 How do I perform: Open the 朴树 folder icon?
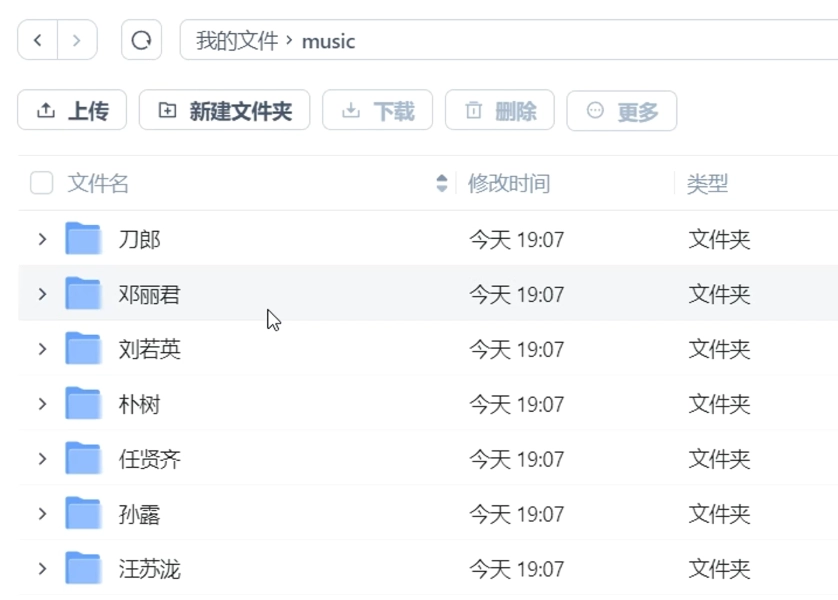point(83,403)
